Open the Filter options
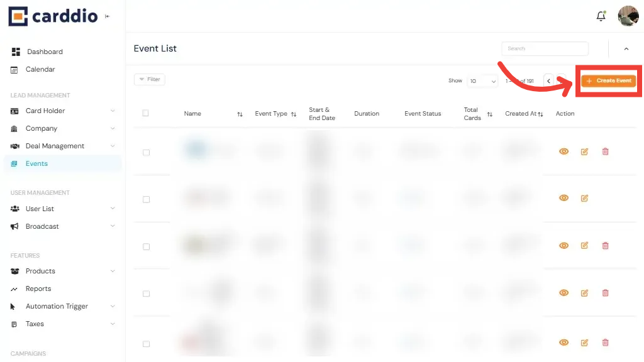The image size is (644, 362). point(149,79)
